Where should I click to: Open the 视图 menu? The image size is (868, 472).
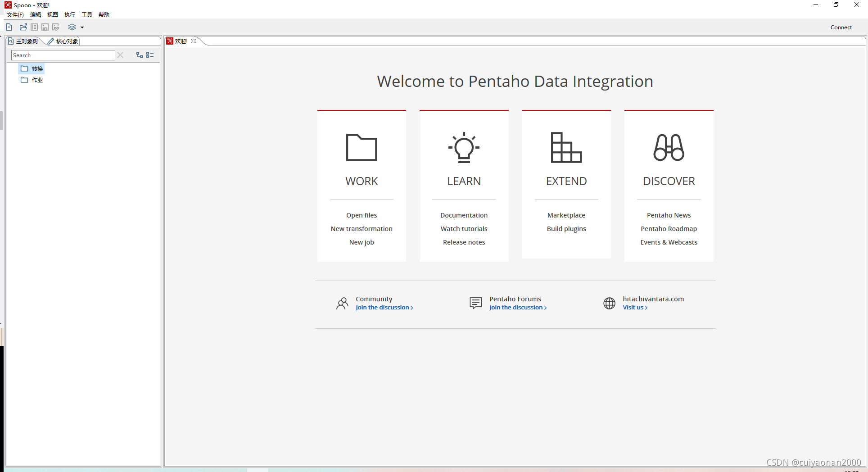53,15
